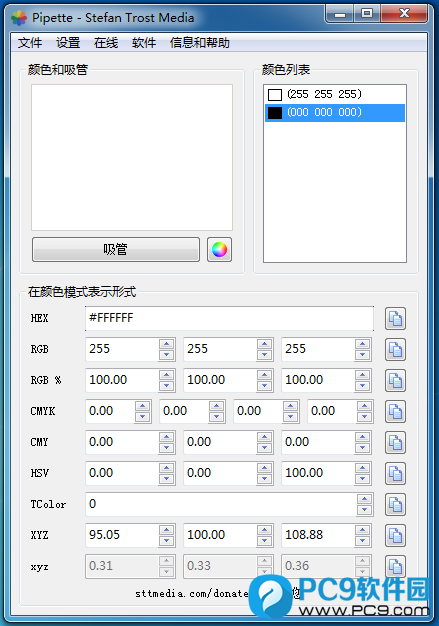Screen dimensions: 439x626
Task: Copy the RGB row values
Action: click(395, 350)
